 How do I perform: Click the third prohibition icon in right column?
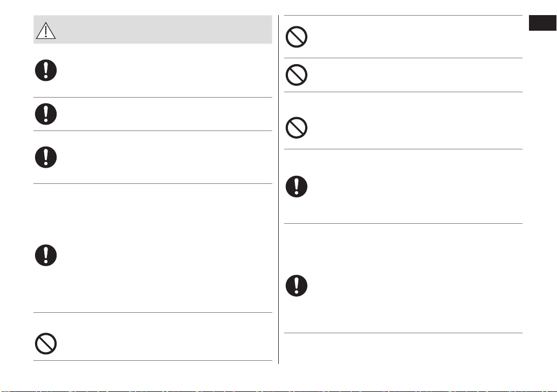297,128
